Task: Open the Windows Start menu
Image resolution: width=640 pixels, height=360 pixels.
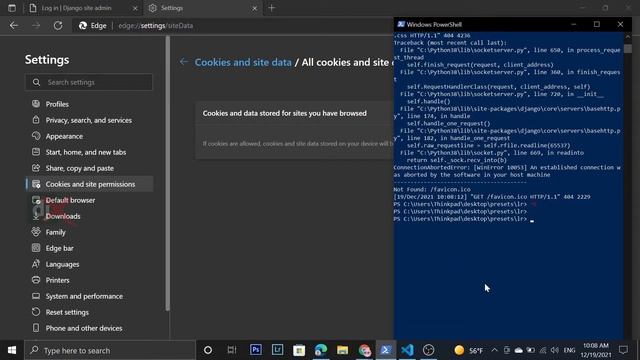Action: [12, 350]
